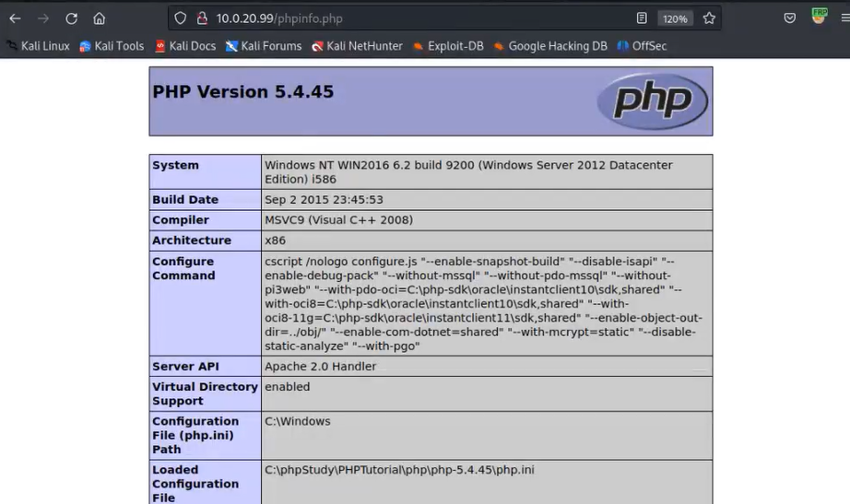This screenshot has width=850, height=504.
Task: Open the Pocket save icon
Action: (x=789, y=18)
